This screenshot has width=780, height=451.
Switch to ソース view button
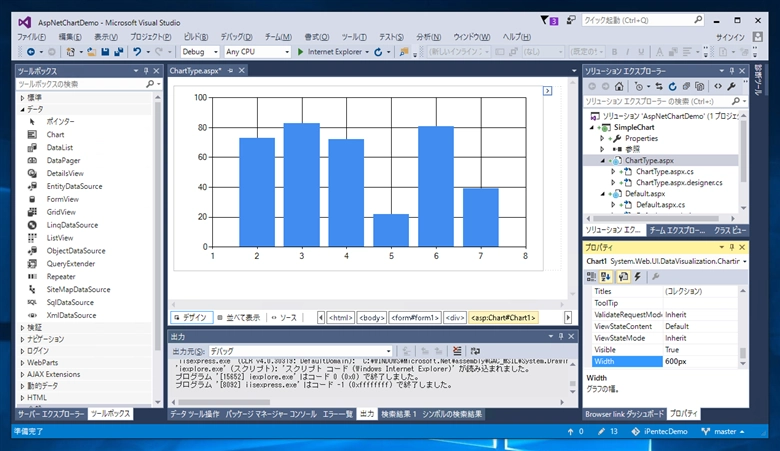284,317
